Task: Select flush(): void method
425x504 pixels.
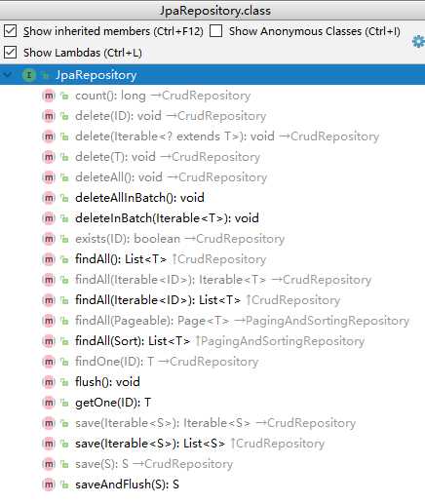Action: pos(107,382)
